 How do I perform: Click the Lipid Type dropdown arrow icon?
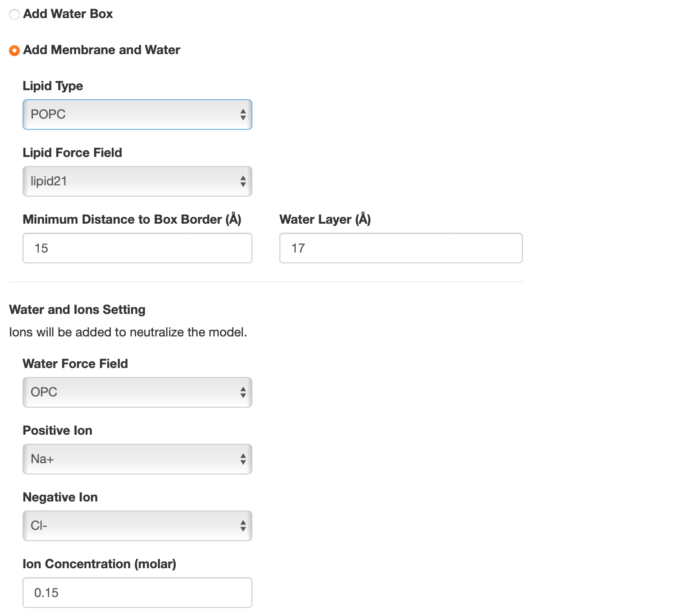[243, 115]
